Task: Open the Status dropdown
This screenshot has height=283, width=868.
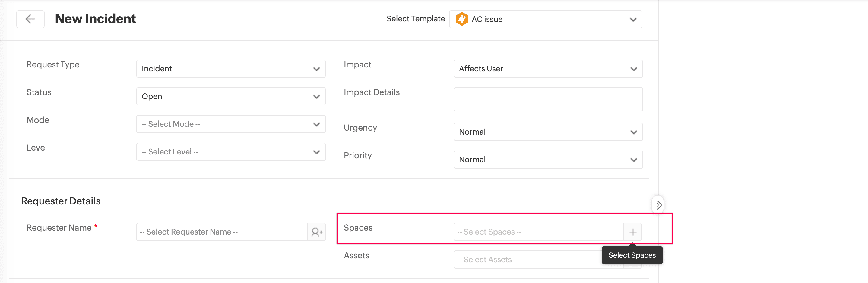Action: pos(230,97)
